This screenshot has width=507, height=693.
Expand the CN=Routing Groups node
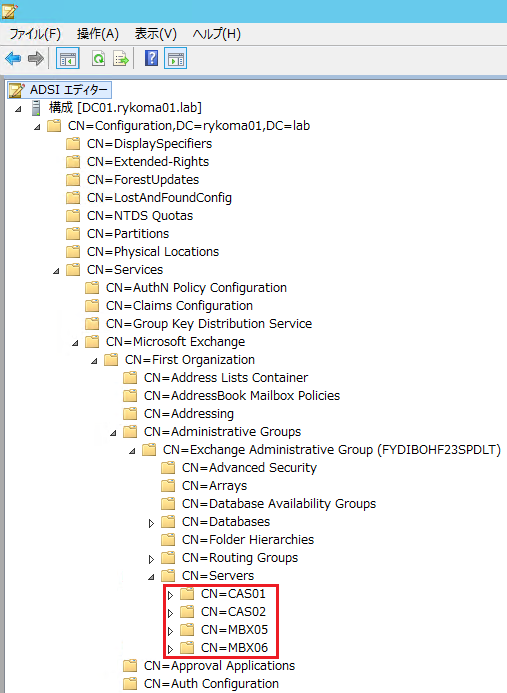pos(151,559)
